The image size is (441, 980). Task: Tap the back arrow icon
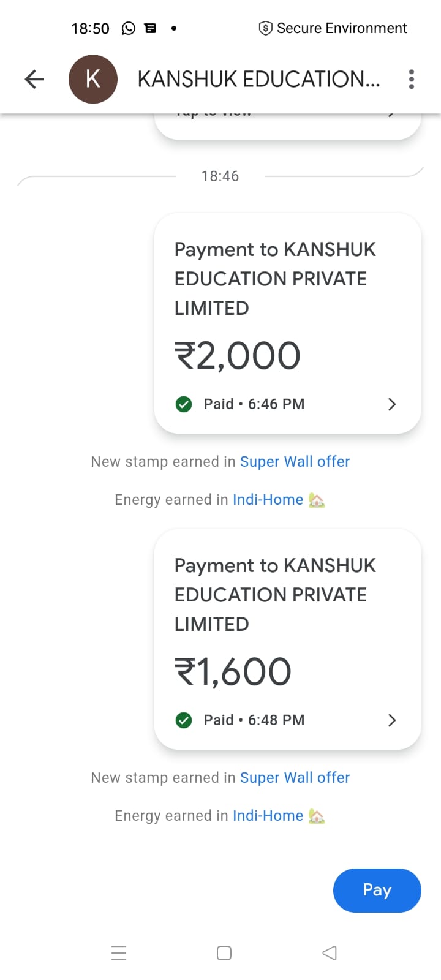(34, 79)
